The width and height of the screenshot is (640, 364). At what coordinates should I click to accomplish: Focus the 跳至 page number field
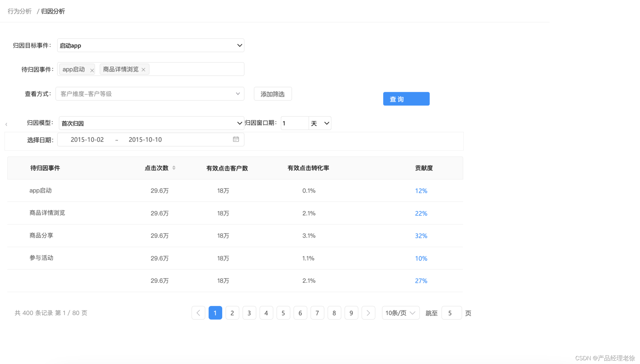[451, 313]
